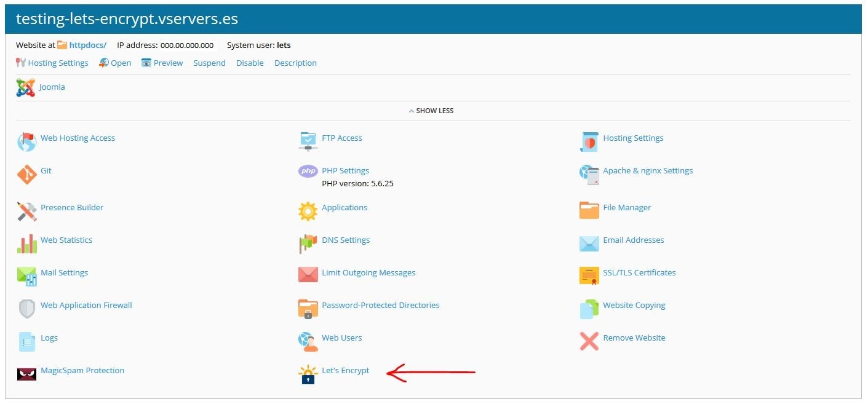Open Applications text link

[x=344, y=207]
